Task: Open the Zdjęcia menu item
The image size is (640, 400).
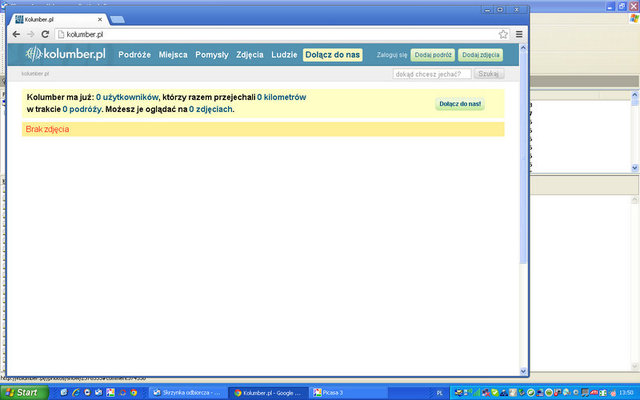Action: pyautogui.click(x=250, y=55)
